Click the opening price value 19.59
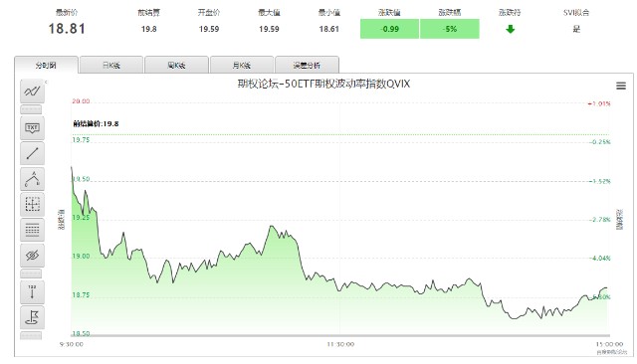This screenshot has width=637, height=364. [209, 29]
